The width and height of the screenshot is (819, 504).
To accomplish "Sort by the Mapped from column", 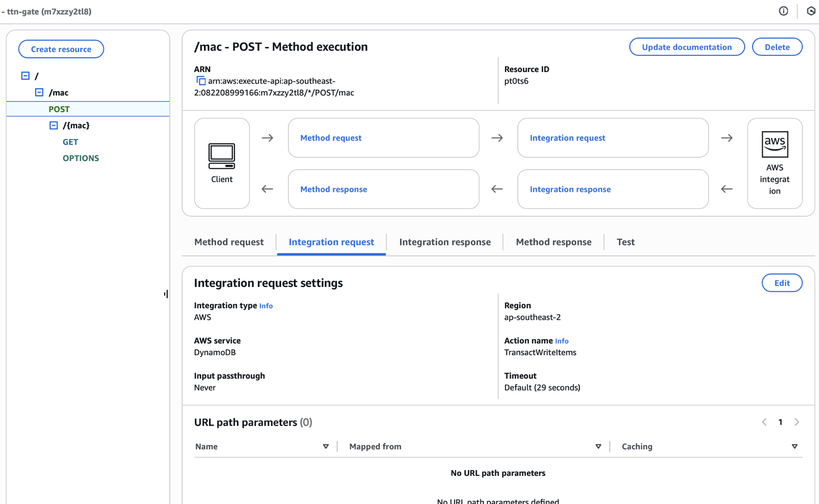I will 598,446.
